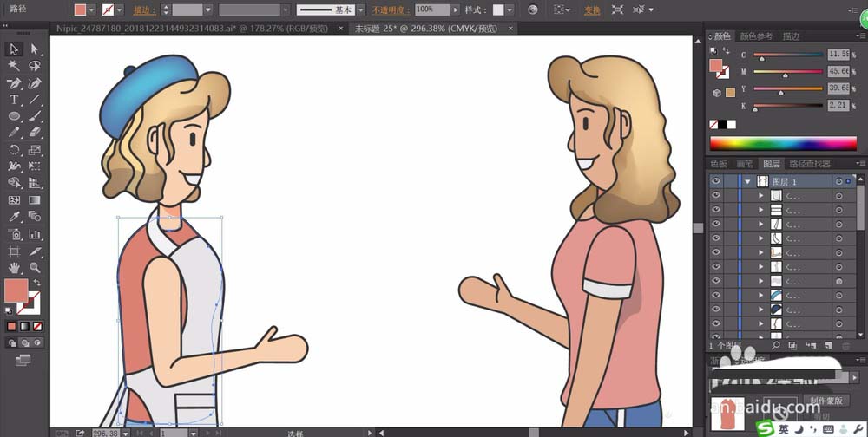Select the Line Segment tool
Image resolution: width=868 pixels, height=437 pixels.
pyautogui.click(x=35, y=100)
